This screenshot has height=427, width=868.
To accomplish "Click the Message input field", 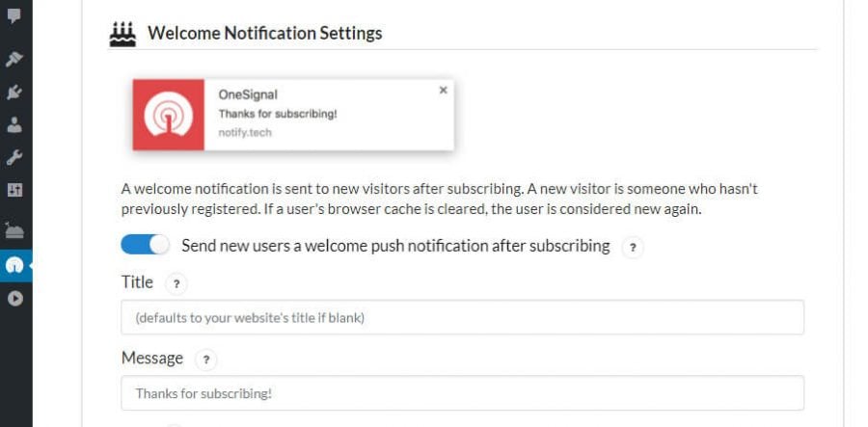I will click(x=462, y=393).
